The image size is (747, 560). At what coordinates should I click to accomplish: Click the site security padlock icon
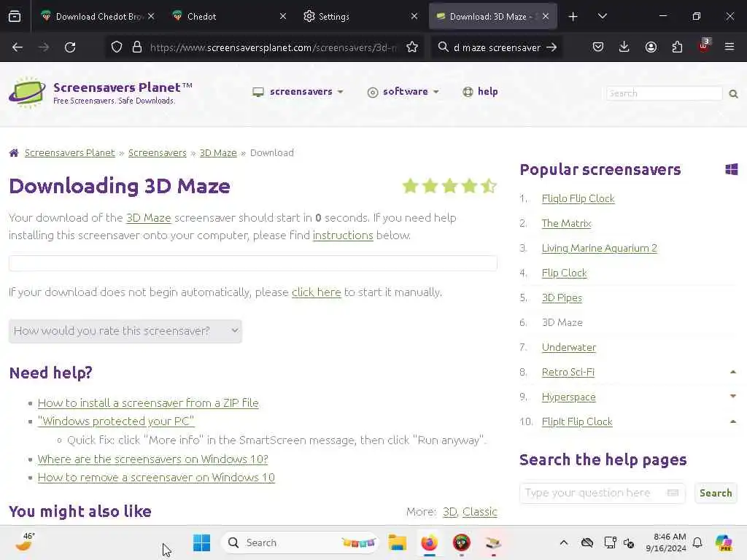pyautogui.click(x=137, y=47)
